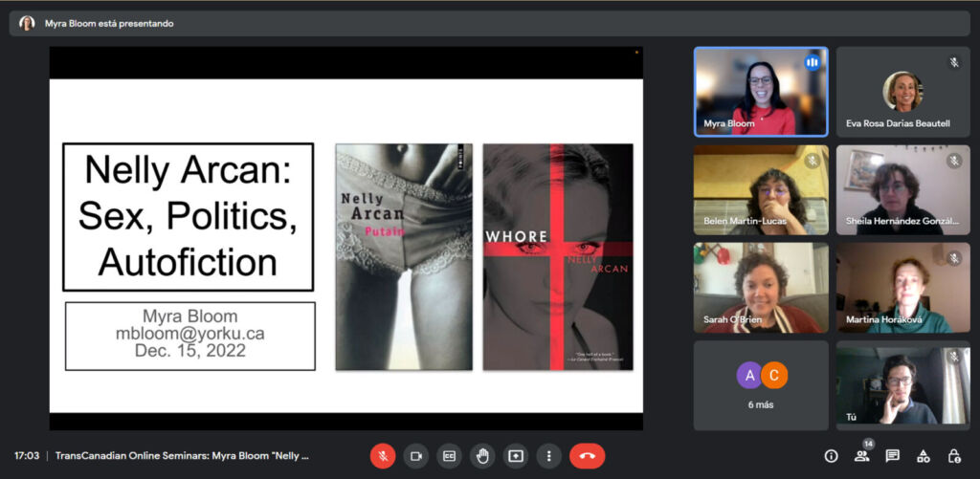Click the muted mic icon on Sarah O'Brien's tile
980x479 pixels.
click(812, 258)
